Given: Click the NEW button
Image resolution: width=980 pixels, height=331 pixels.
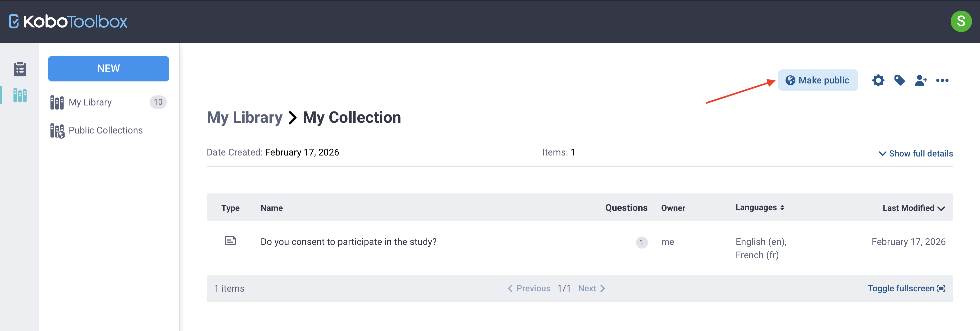Looking at the screenshot, I should point(108,68).
